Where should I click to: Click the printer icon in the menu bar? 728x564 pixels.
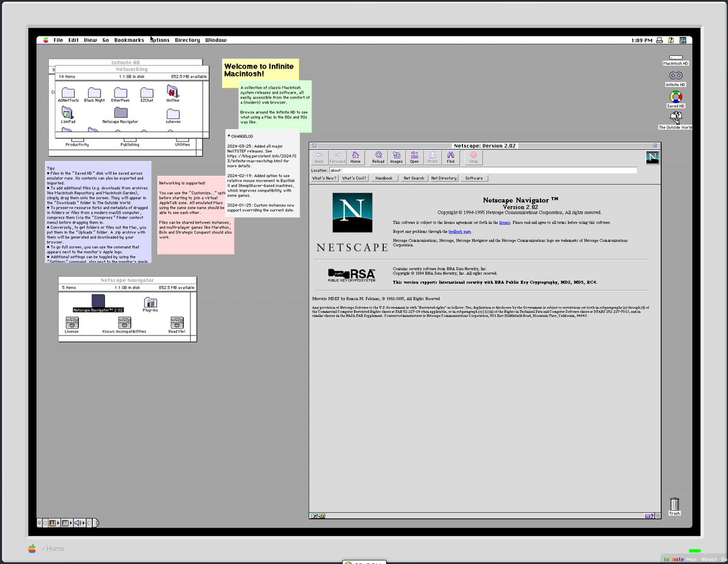coord(659,40)
